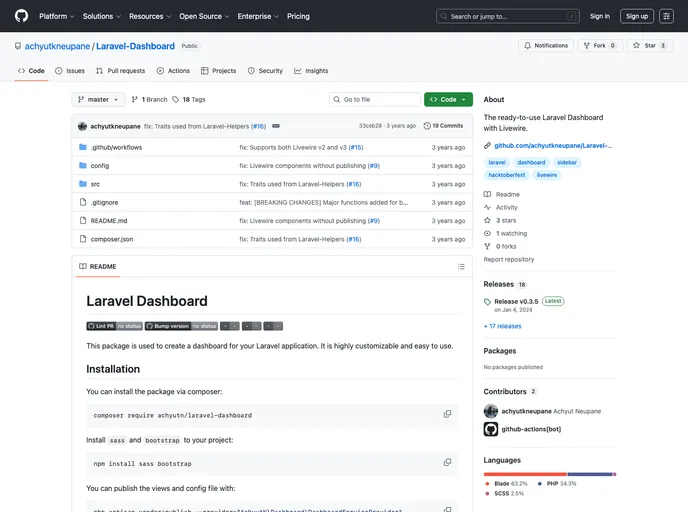Click the Sign up button
The image size is (688, 512).
pyautogui.click(x=635, y=16)
